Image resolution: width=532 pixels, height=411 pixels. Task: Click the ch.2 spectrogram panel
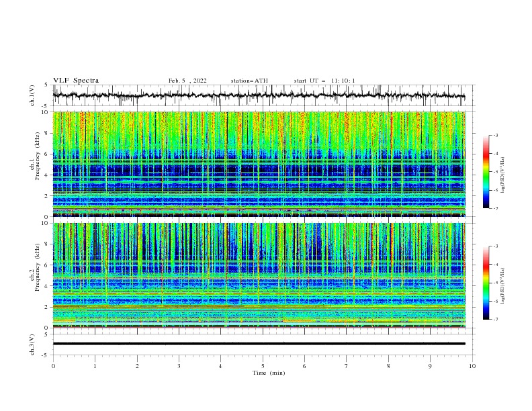pos(259,275)
